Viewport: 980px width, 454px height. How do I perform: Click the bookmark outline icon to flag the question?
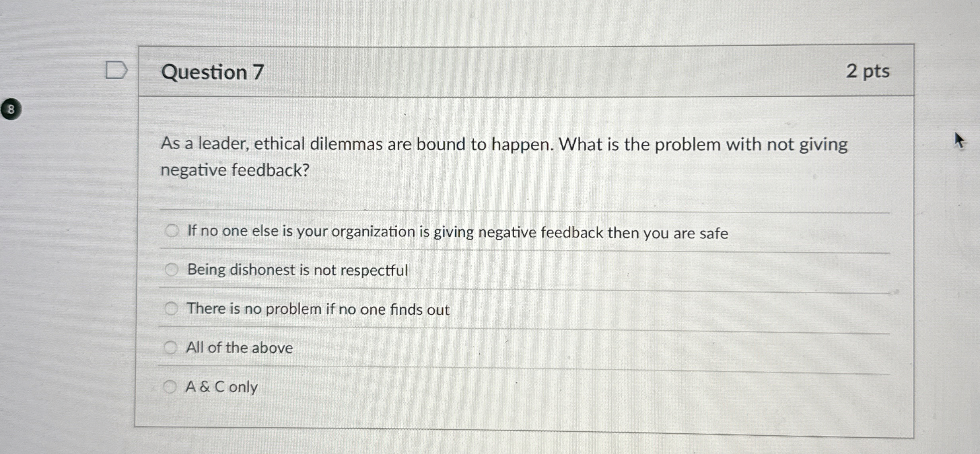point(117,70)
